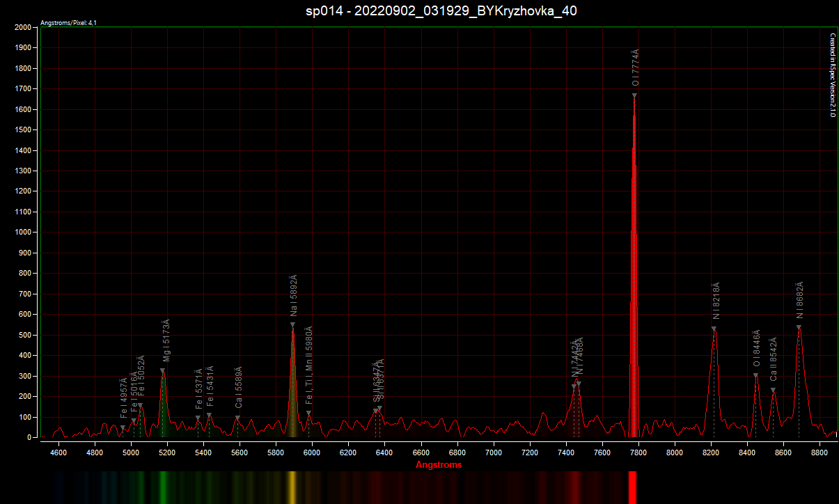Select the 6600 wavelength axis label
Viewport: 839px width, 504px height.
pos(421,452)
